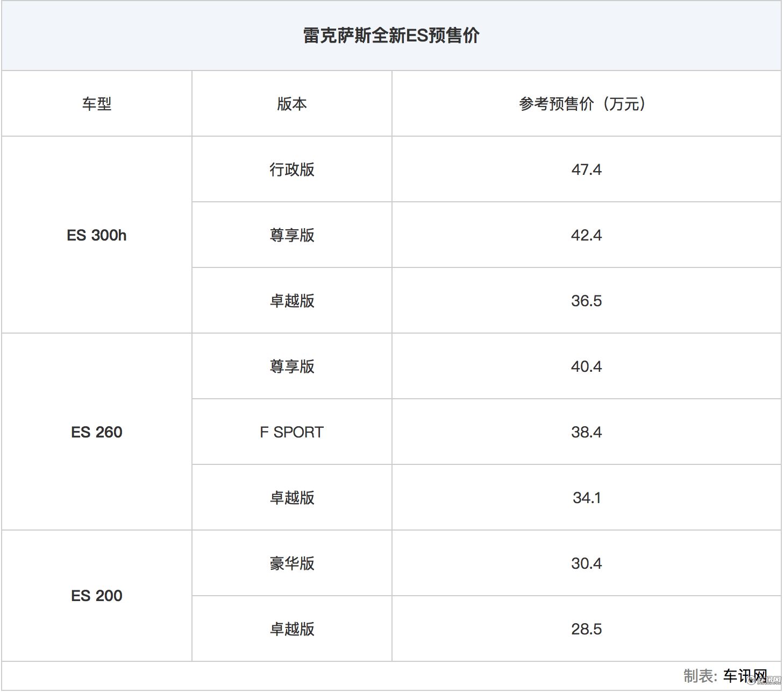This screenshot has height=692, width=784.
Task: Click the table title 雷克萨斯全新ES预售价
Action: click(391, 36)
